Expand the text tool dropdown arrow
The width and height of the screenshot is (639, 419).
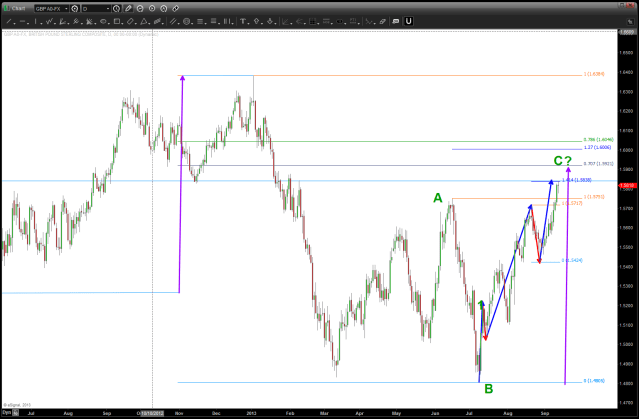click(x=249, y=23)
